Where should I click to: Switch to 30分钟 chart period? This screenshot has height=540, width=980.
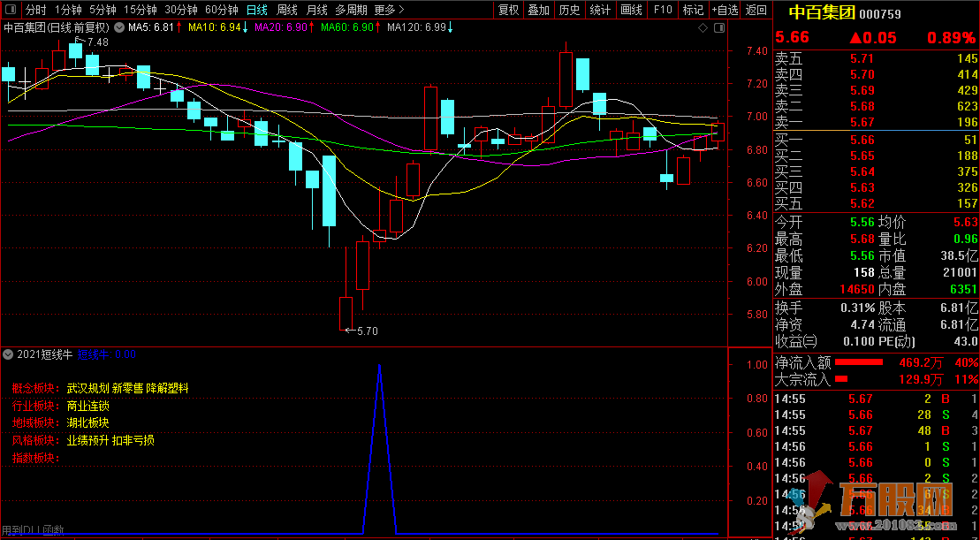[180, 10]
